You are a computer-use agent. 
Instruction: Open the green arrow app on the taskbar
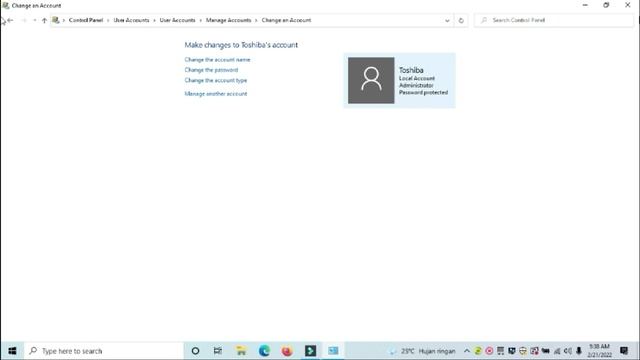pyautogui.click(x=310, y=351)
